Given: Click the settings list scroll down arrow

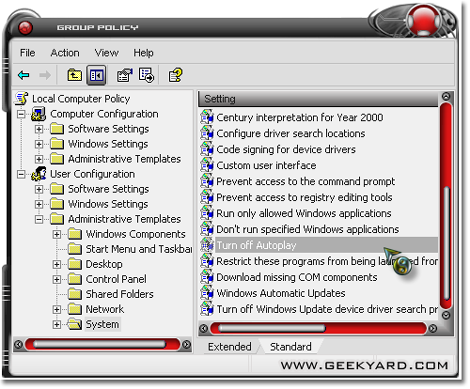Looking at the screenshot, I should (x=446, y=315).
